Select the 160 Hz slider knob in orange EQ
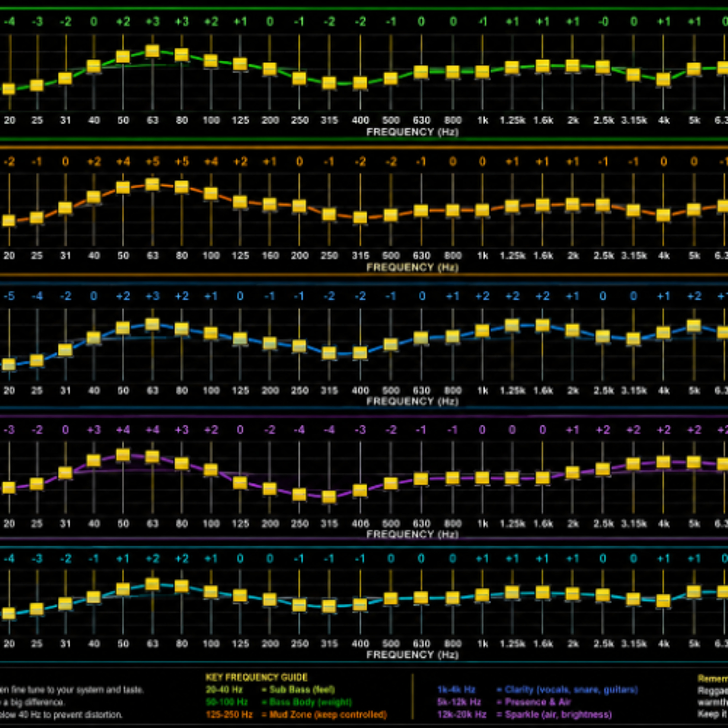Image resolution: width=728 pixels, height=728 pixels. coord(270,205)
